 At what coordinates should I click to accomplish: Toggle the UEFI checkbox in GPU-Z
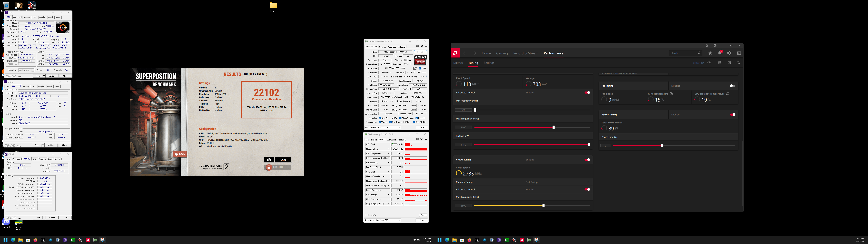coord(420,68)
